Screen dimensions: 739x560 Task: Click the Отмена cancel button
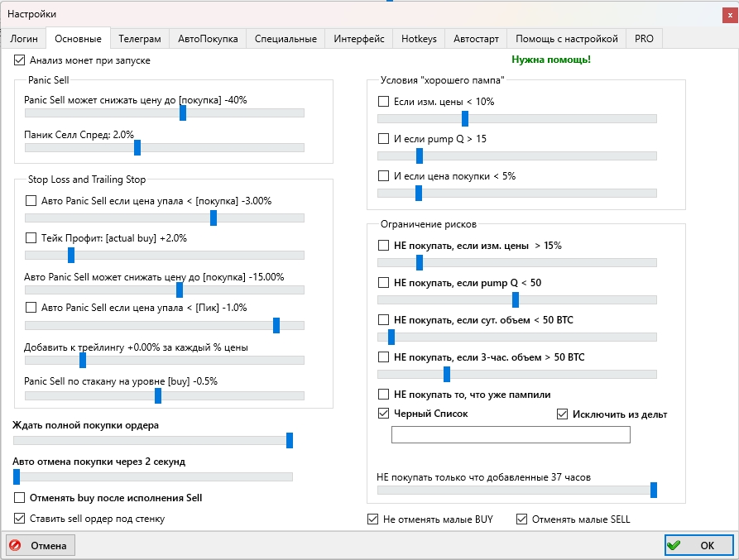coord(41,545)
